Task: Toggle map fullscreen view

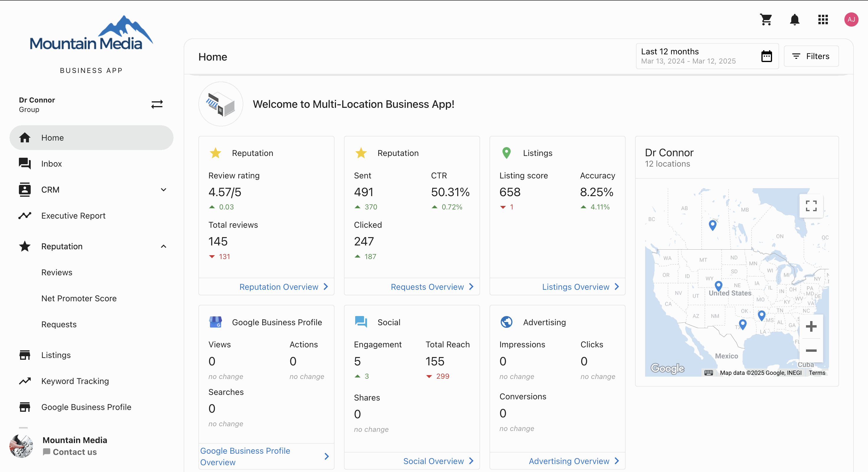Action: [811, 206]
